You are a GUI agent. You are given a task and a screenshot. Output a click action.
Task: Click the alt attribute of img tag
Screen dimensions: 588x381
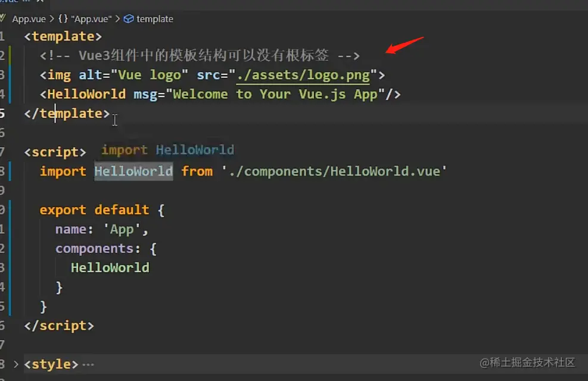pos(91,75)
